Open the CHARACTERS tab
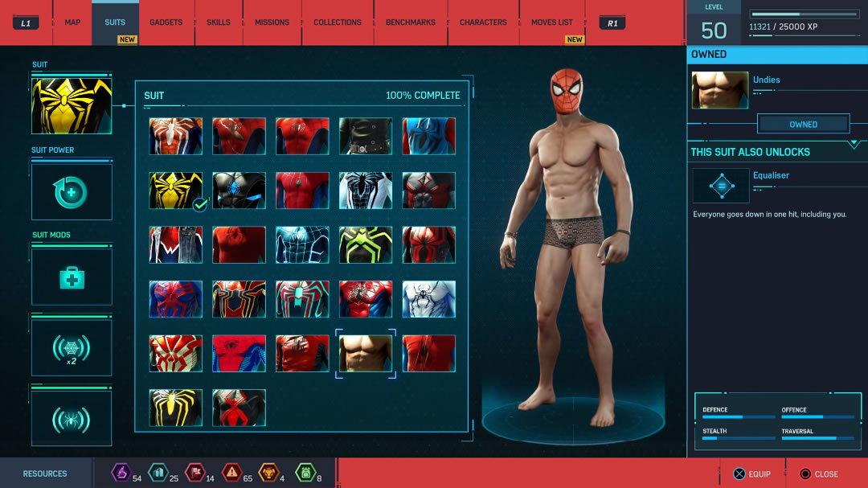Image resolution: width=868 pixels, height=488 pixels. click(x=483, y=23)
